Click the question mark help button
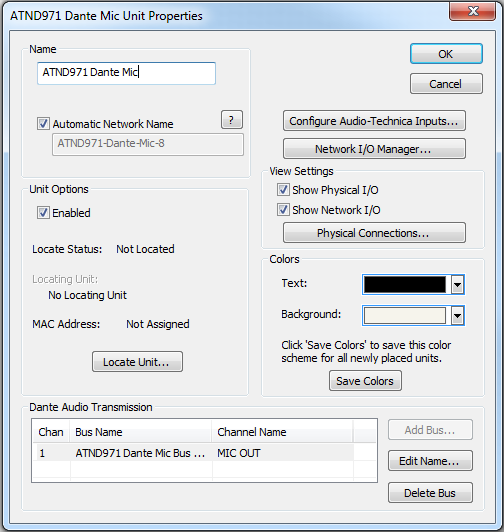The height and width of the screenshot is (532, 504). point(232,119)
